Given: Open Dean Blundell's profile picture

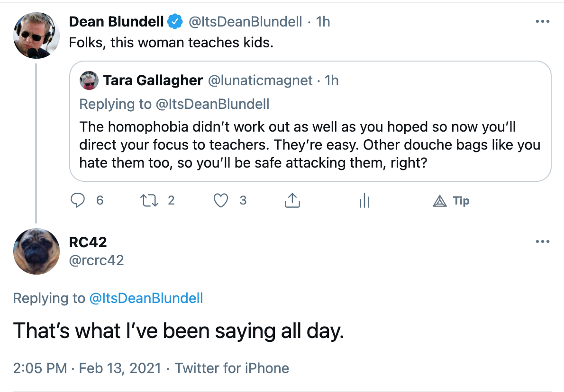Looking at the screenshot, I should click(x=36, y=36).
